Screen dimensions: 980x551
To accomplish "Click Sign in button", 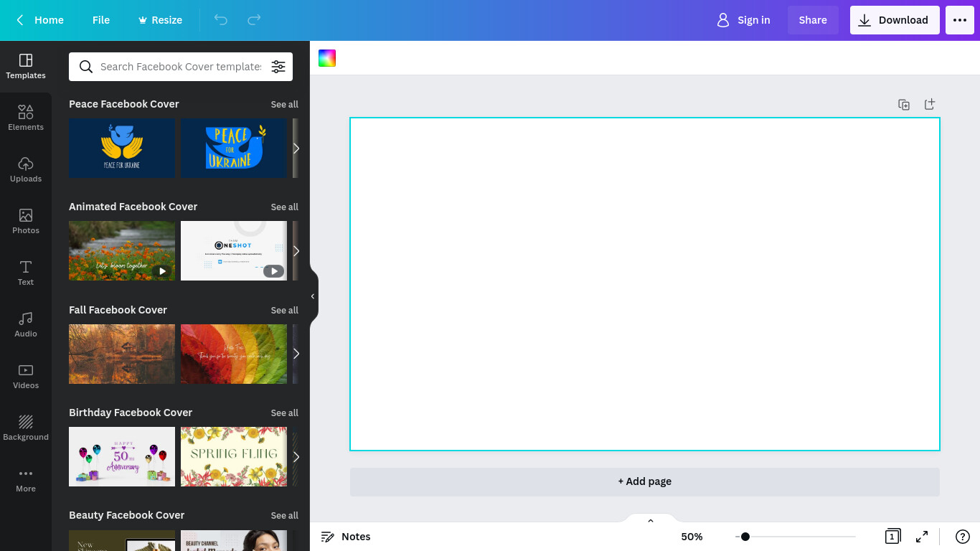I will (x=743, y=20).
